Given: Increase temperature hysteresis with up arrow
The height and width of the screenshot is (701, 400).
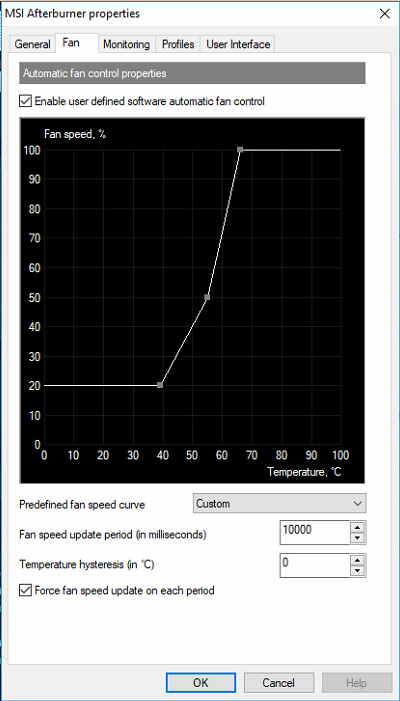Looking at the screenshot, I should [358, 560].
